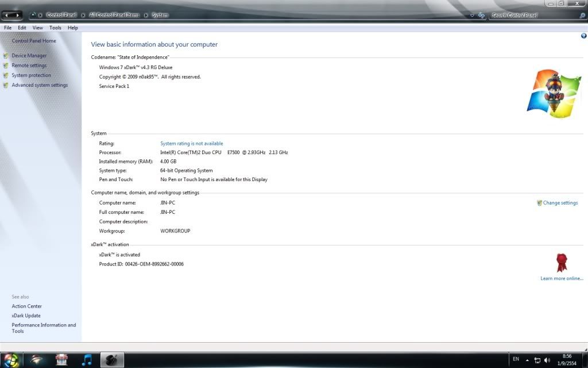The height and width of the screenshot is (368, 588).
Task: Select the active Control Panel taskbar button
Action: tap(112, 360)
